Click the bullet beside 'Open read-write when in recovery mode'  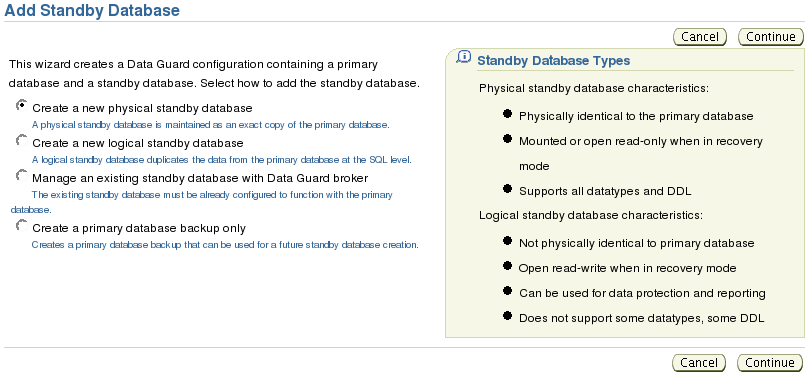507,266
